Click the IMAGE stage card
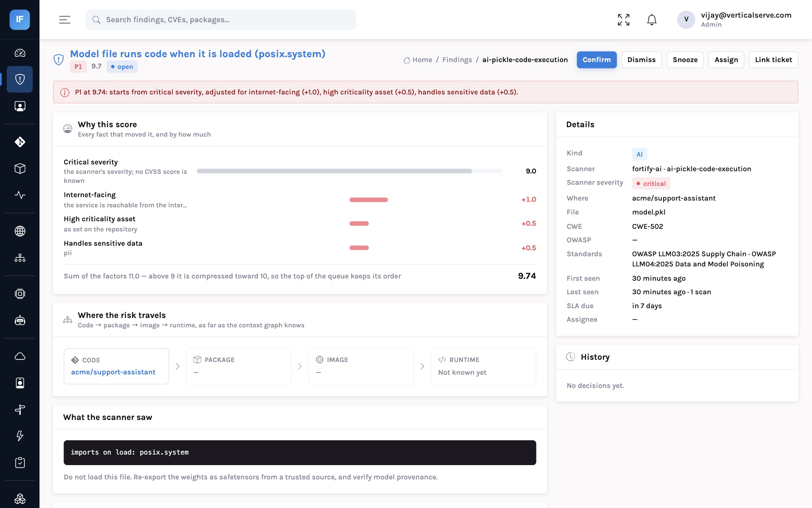The height and width of the screenshot is (508, 812). click(361, 367)
